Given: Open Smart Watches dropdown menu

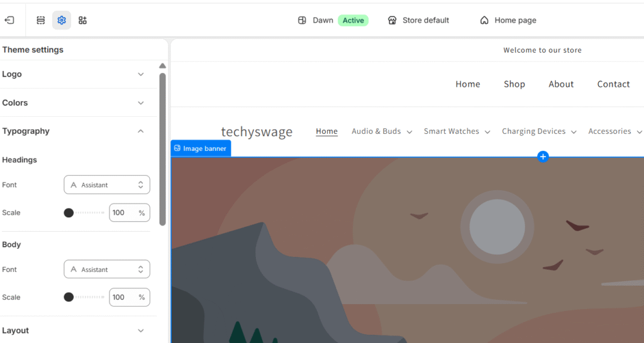Looking at the screenshot, I should pyautogui.click(x=457, y=131).
